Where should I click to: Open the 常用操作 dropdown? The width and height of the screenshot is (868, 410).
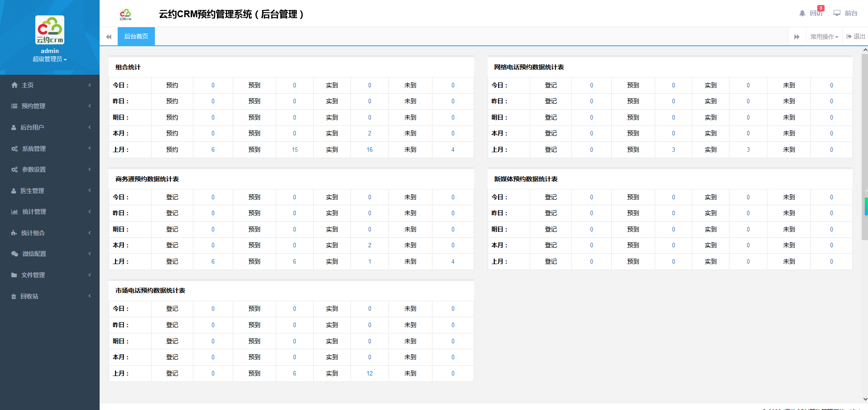[824, 37]
